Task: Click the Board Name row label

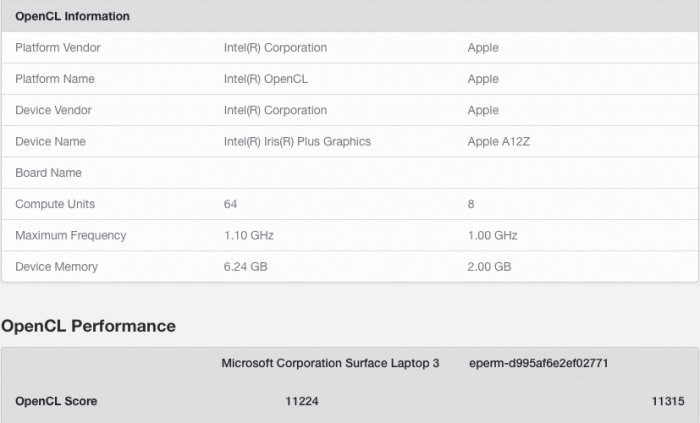Action: 49,173
